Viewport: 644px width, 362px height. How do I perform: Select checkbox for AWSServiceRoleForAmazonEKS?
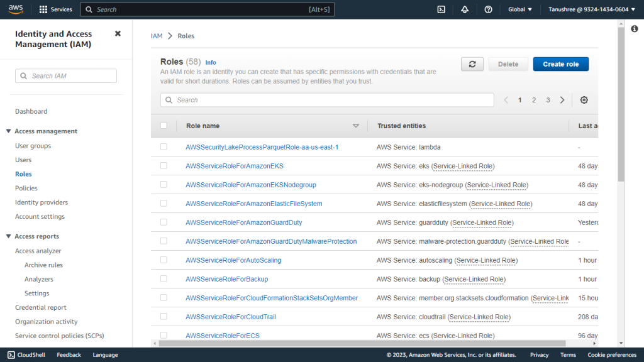(164, 165)
